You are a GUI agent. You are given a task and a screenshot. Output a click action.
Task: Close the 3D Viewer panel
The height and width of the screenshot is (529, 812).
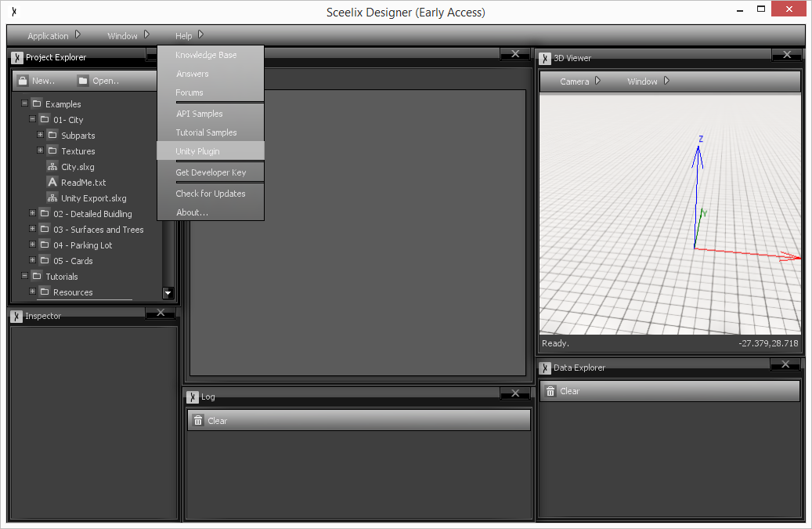787,54
